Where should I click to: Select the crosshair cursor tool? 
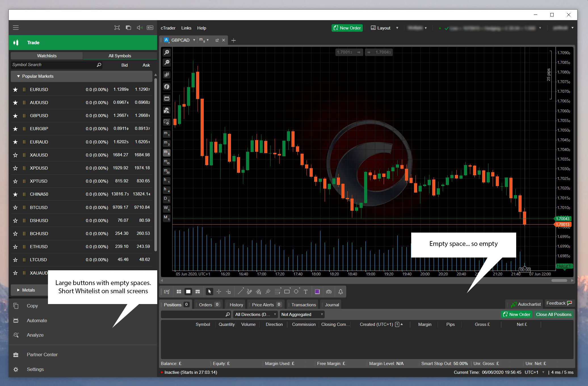point(219,292)
